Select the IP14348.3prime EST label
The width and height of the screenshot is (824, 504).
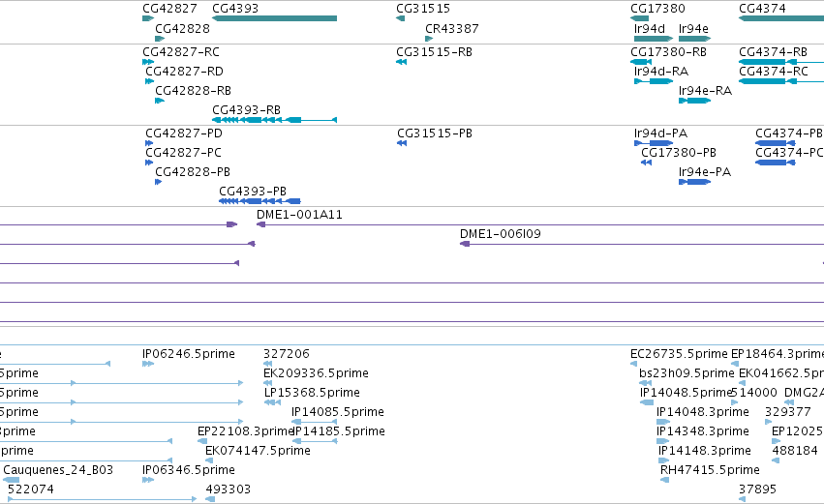(703, 431)
